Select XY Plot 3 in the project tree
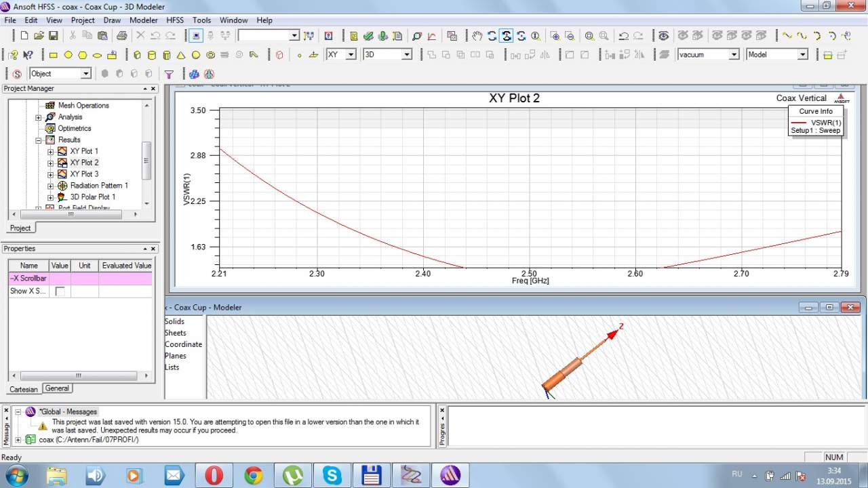 point(84,174)
